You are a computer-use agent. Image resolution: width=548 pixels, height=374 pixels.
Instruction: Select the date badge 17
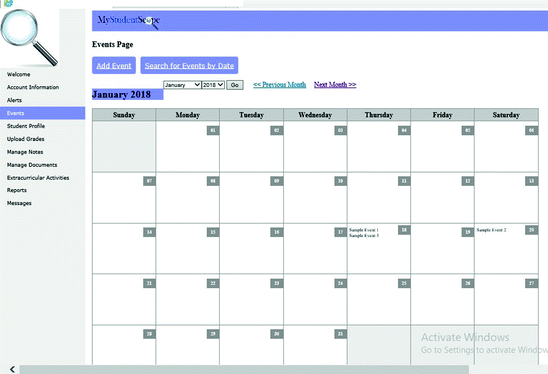pos(340,232)
